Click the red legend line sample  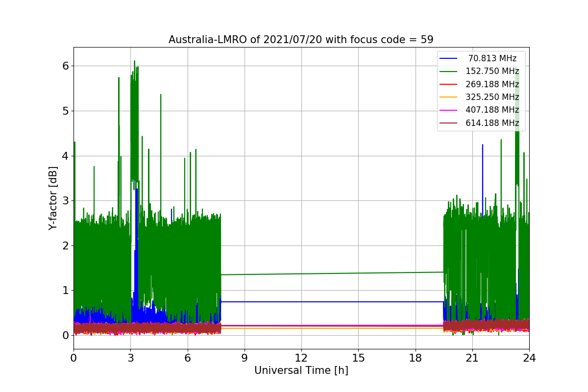point(449,84)
